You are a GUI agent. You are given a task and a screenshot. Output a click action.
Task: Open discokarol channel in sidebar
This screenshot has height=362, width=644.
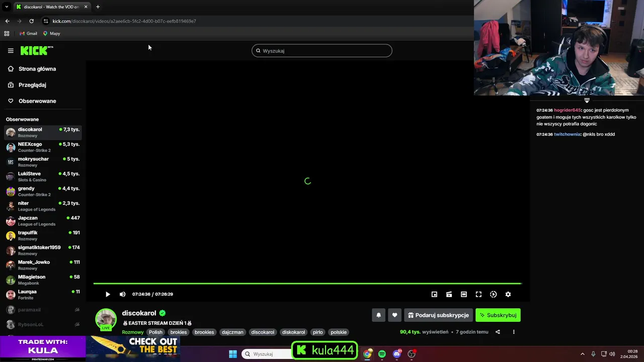click(x=43, y=132)
